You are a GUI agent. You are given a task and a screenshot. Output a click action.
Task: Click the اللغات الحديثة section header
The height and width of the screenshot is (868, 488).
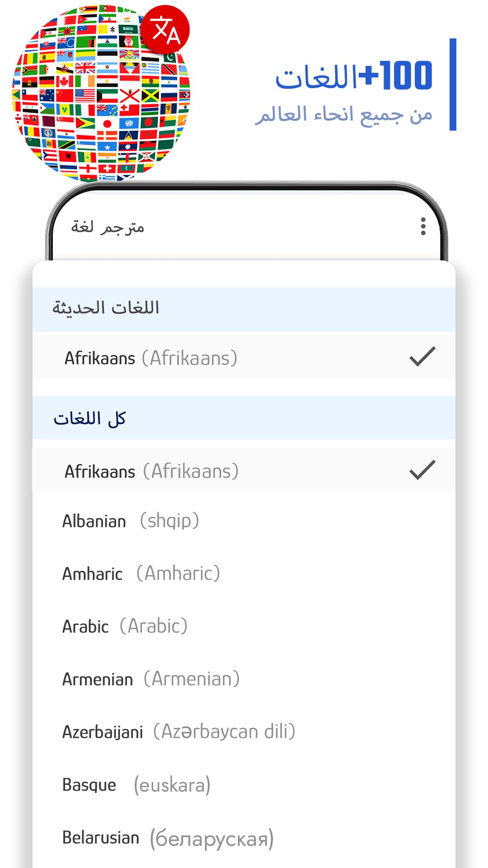click(x=244, y=310)
